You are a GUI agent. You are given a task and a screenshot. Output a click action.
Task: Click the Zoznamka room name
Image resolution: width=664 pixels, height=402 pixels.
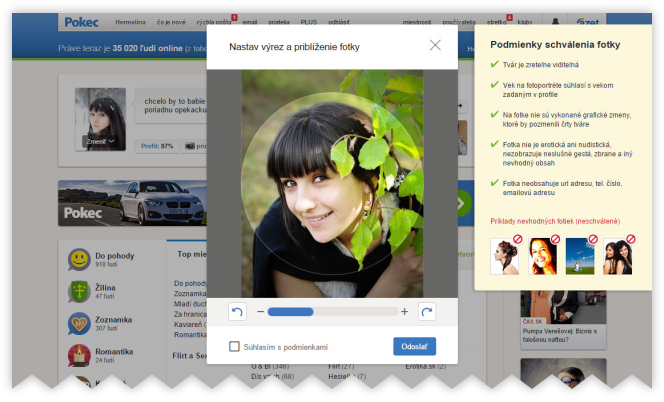113,319
